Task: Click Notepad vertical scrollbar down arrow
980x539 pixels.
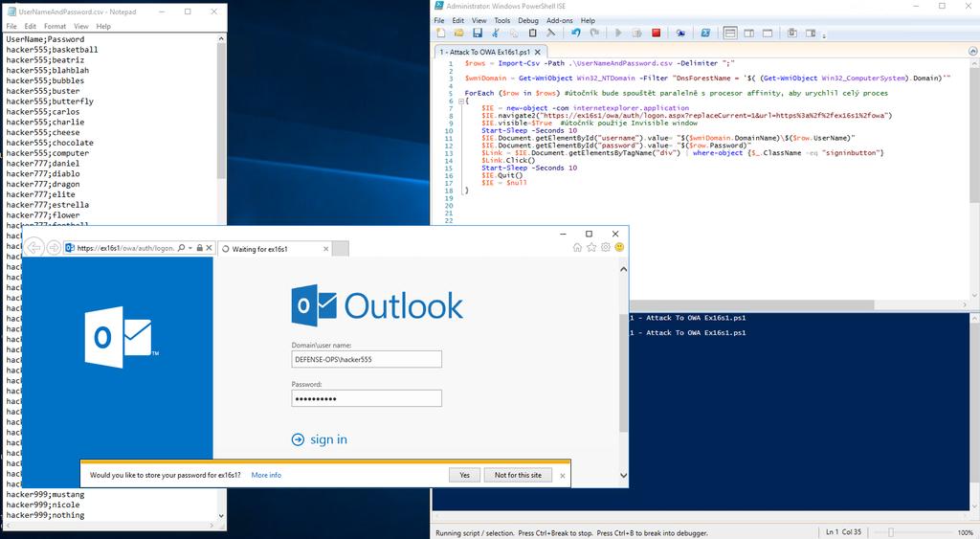Action: (x=221, y=516)
